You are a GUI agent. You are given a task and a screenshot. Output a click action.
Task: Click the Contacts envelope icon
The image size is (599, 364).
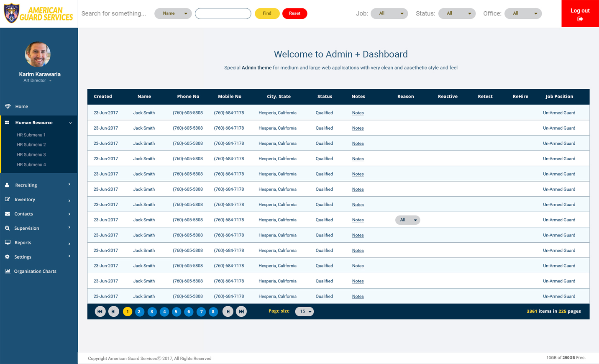pos(8,214)
